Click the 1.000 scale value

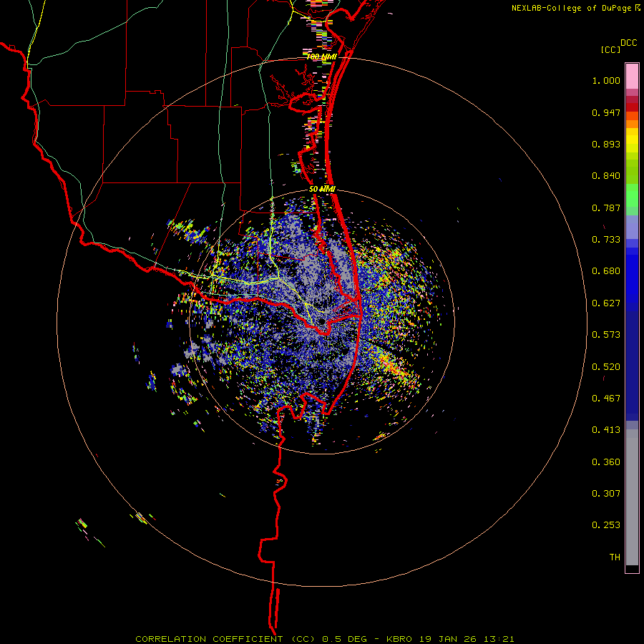coord(606,80)
